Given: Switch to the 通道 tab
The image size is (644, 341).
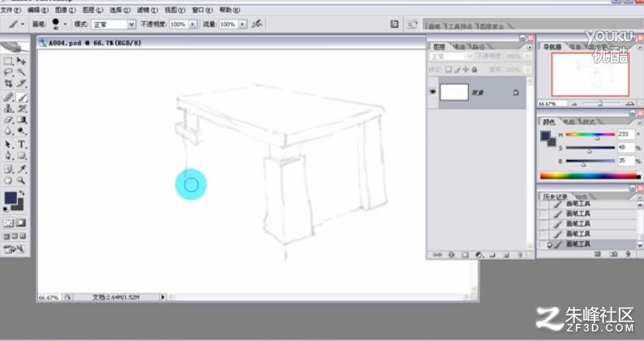Looking at the screenshot, I should [459, 47].
